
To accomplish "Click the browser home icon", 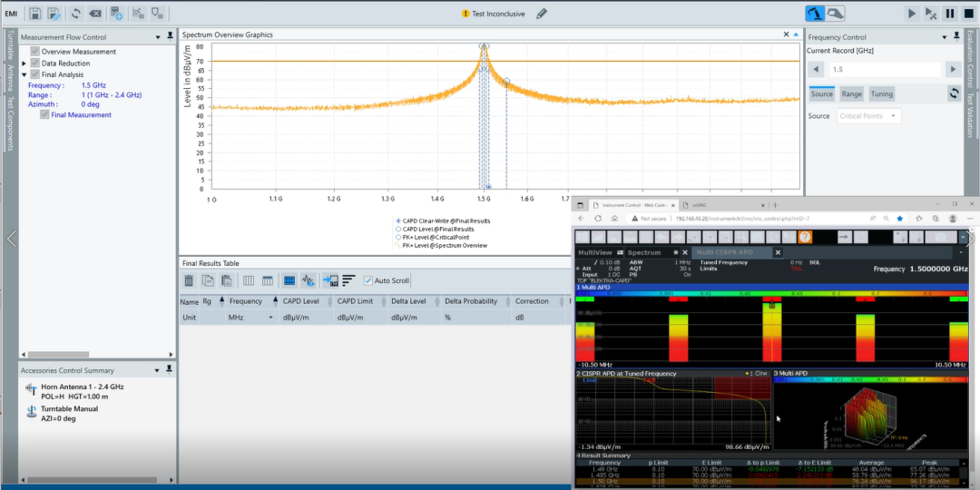I will (x=614, y=219).
